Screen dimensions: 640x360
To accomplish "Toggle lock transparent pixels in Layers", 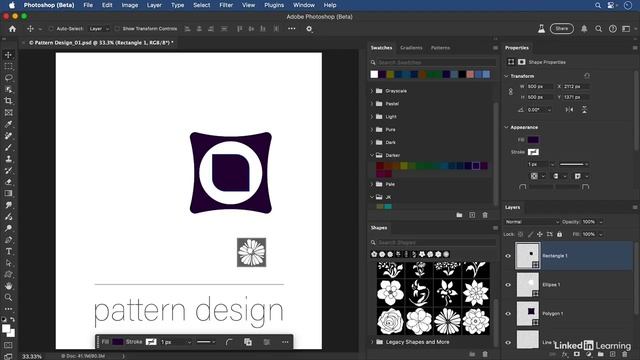I will click(520, 234).
